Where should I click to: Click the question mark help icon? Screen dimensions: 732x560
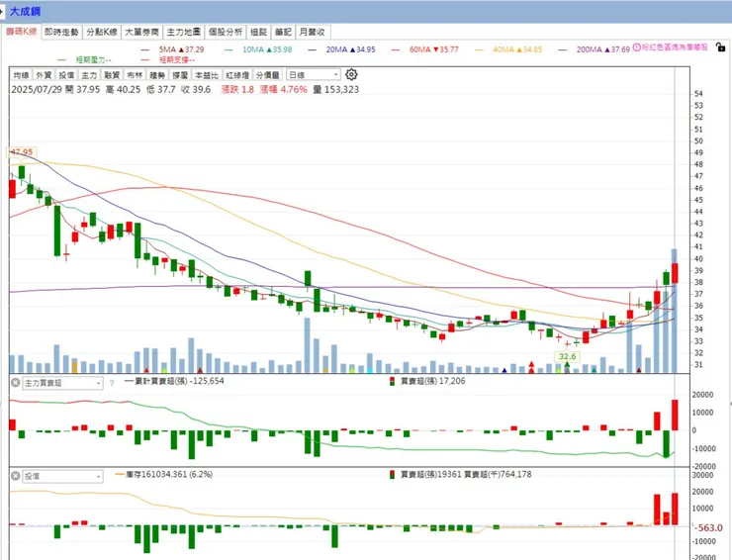click(112, 384)
